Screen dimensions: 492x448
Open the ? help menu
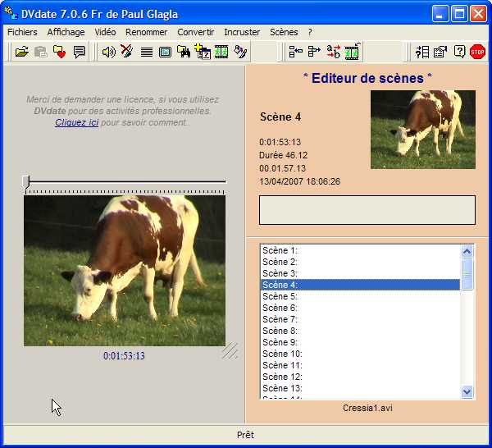tap(310, 32)
